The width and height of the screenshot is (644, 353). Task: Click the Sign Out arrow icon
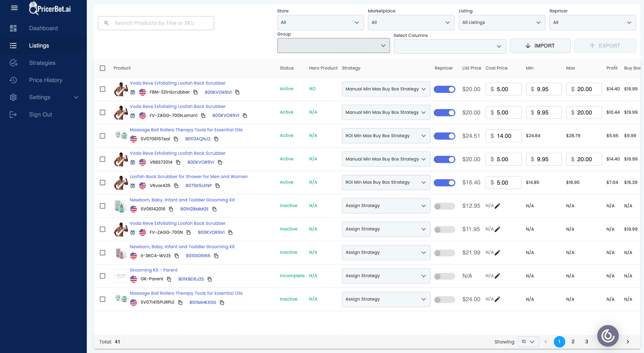click(x=13, y=114)
